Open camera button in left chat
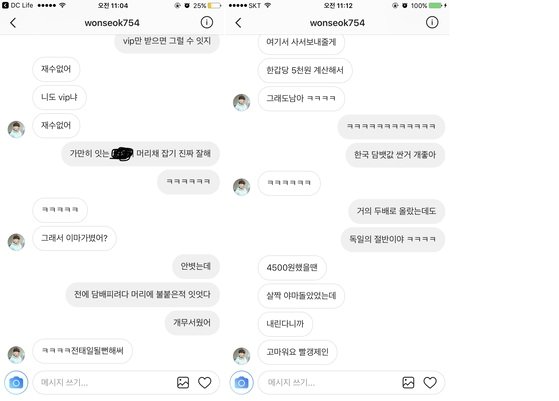Screen dimensions: 559x401 [16, 382]
